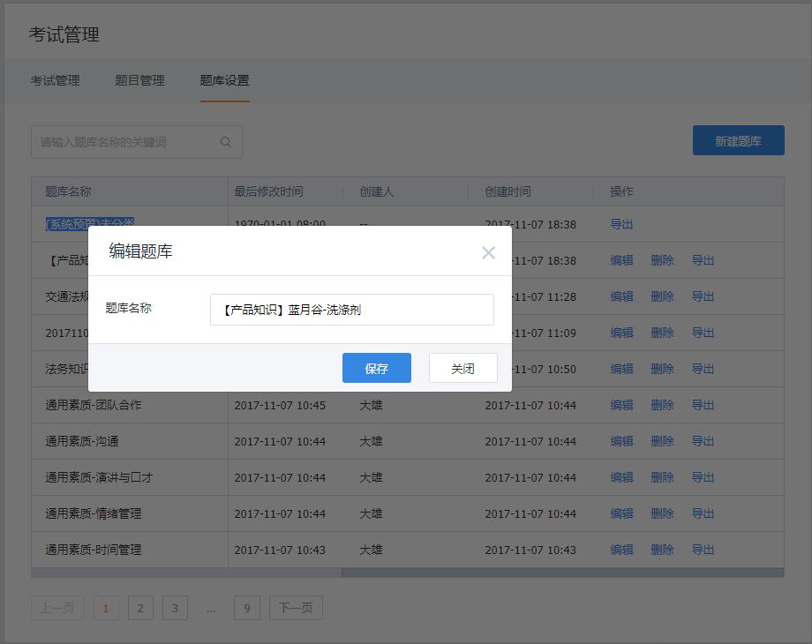Click the 最后修改时间 column header
The height and width of the screenshot is (644, 812).
(269, 191)
